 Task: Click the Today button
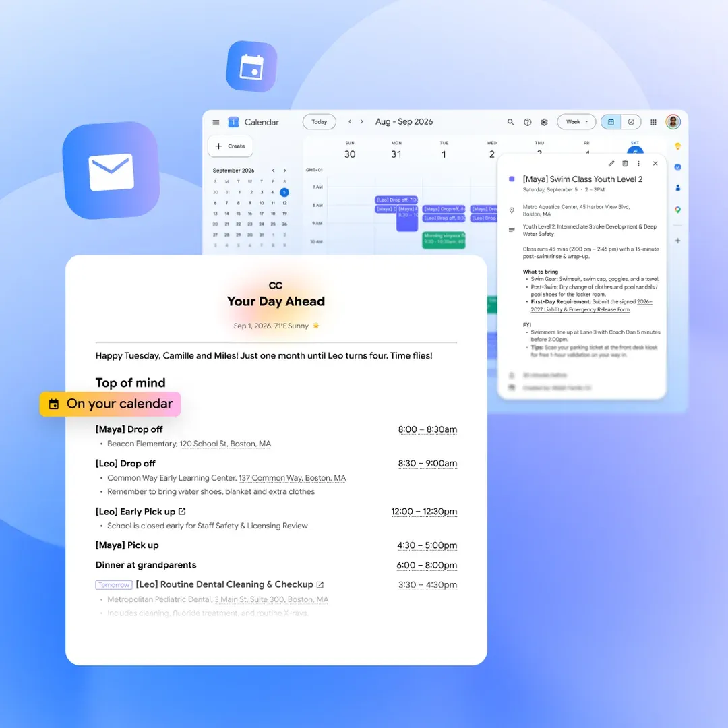click(320, 121)
